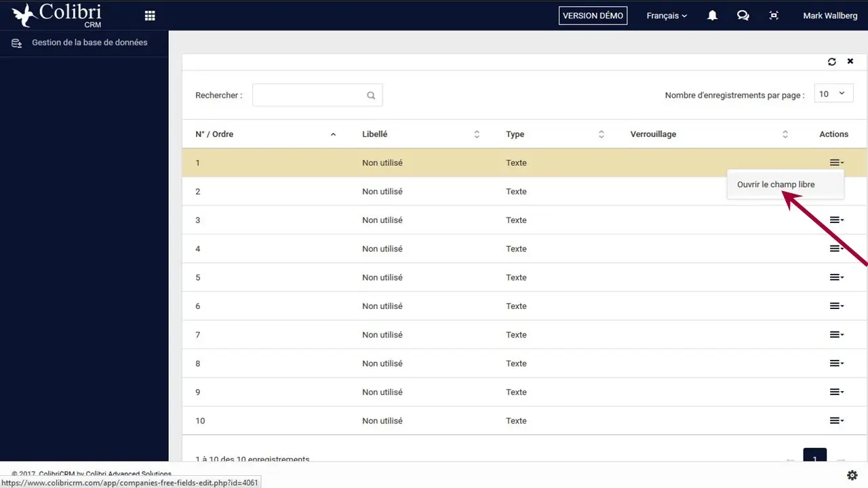This screenshot has height=488, width=868.
Task: Sort by N° / Ordre column
Action: (266, 134)
